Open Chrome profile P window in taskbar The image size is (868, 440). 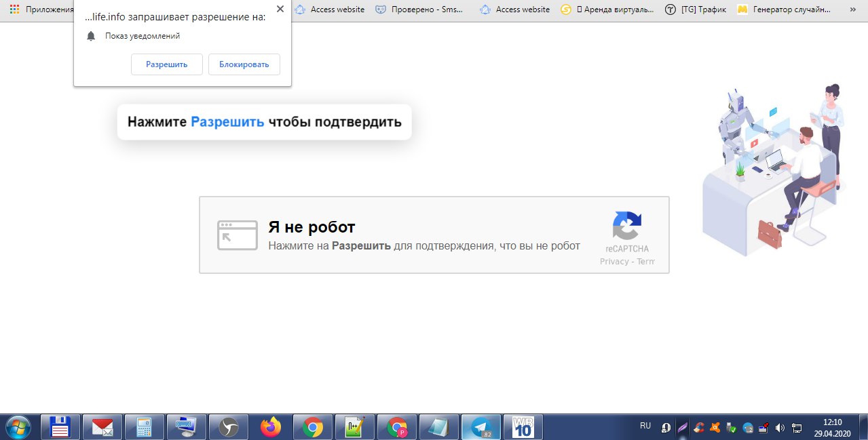397,428
